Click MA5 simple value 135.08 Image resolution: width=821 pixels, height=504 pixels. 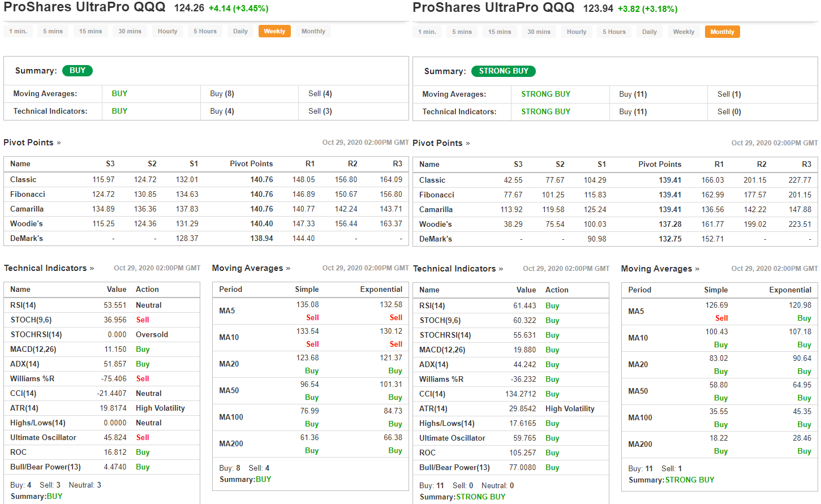(307, 304)
